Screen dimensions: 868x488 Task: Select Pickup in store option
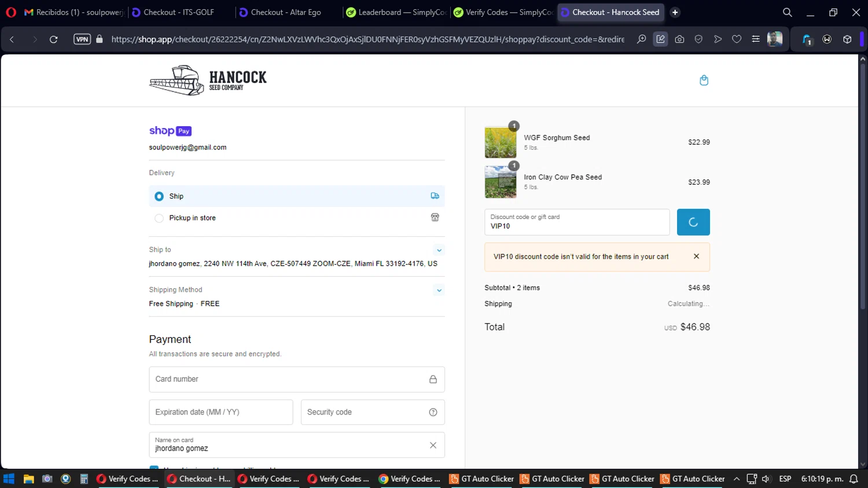(297, 218)
